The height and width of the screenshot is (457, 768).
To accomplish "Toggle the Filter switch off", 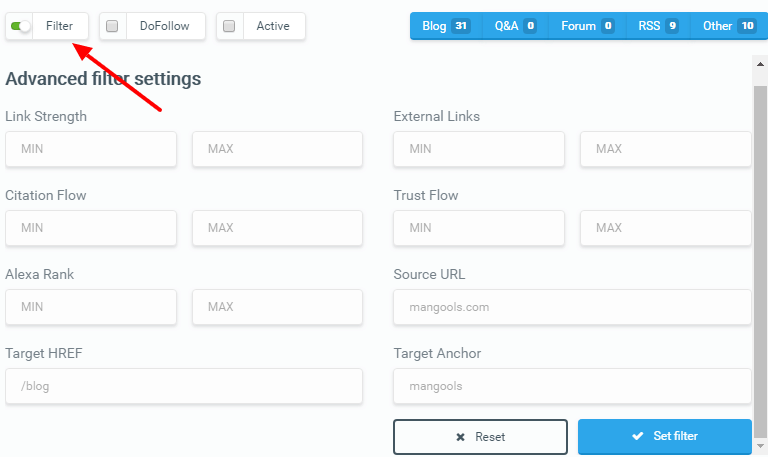I will [x=21, y=26].
